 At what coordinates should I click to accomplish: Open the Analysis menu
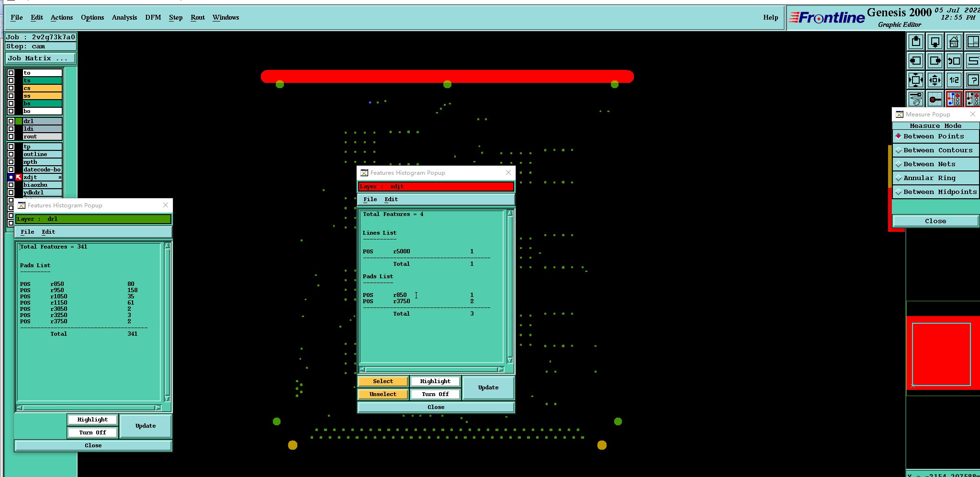(x=124, y=17)
